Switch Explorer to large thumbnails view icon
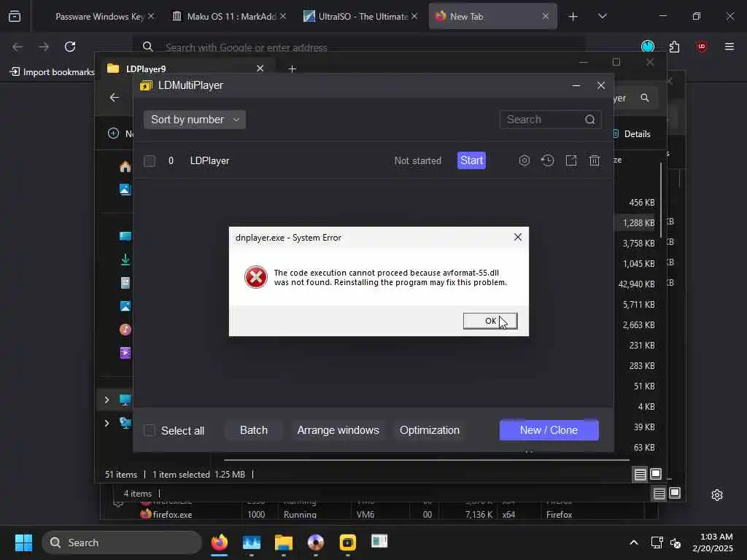 (656, 474)
